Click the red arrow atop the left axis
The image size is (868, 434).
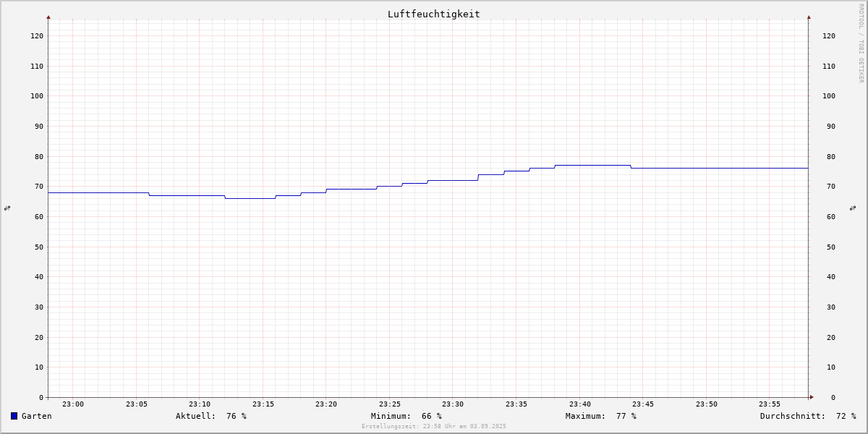click(48, 17)
